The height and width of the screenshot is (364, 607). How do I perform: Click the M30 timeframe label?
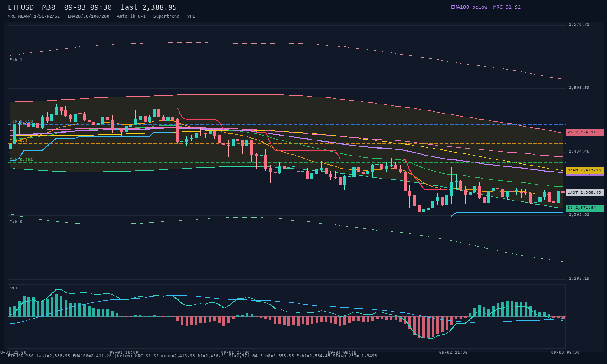[x=49, y=7]
